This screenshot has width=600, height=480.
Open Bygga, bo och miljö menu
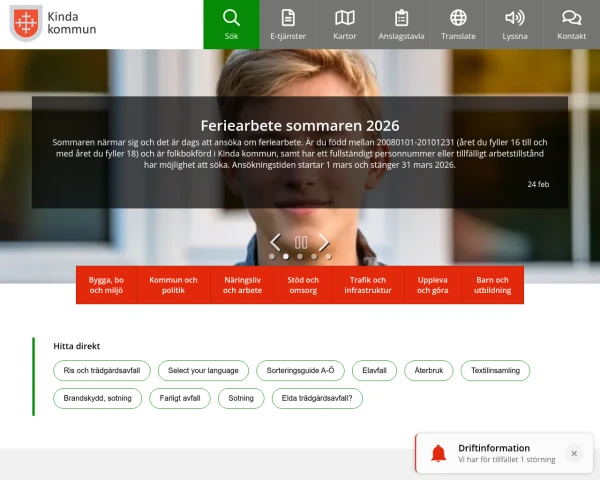click(x=106, y=285)
